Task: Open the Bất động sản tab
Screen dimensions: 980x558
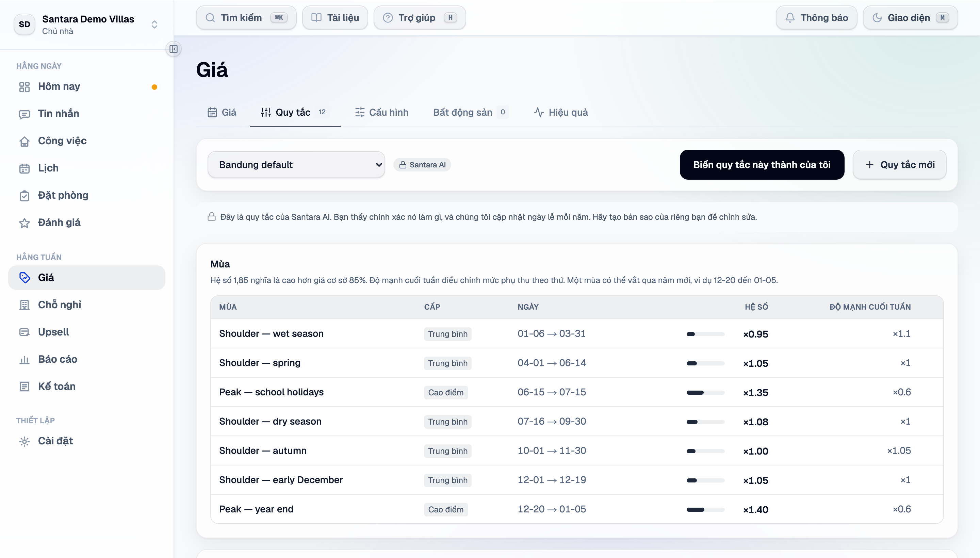Action: 470,112
